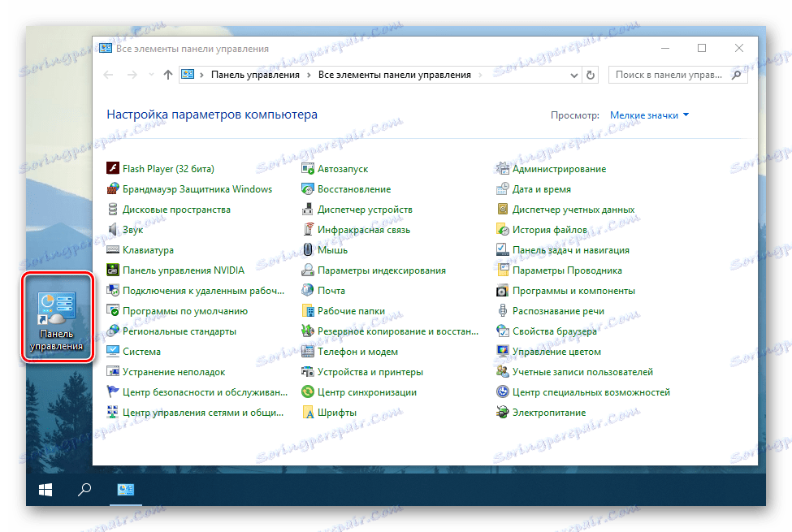Click the Back navigation arrow
Image resolution: width=792 pixels, height=532 pixels.
[x=108, y=74]
